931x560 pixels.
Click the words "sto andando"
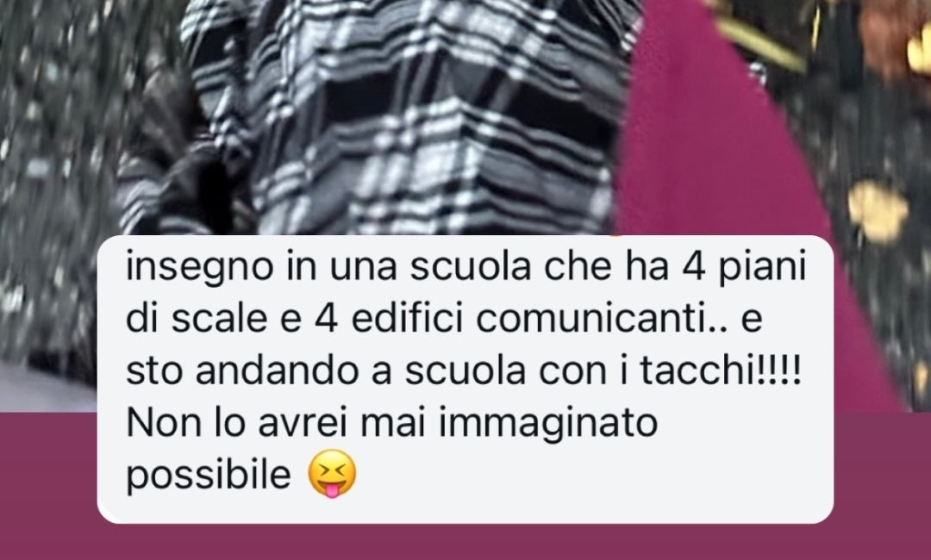click(x=242, y=371)
